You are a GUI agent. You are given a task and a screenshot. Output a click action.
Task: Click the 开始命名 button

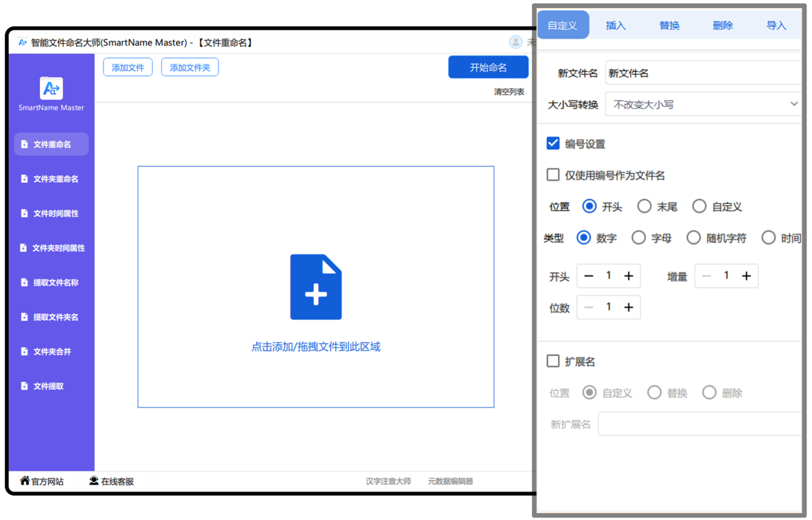(488, 67)
